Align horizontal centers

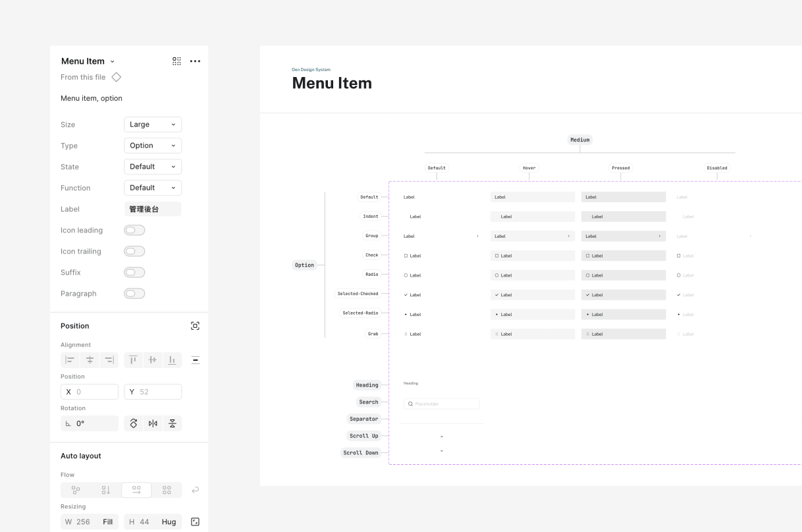tap(90, 359)
